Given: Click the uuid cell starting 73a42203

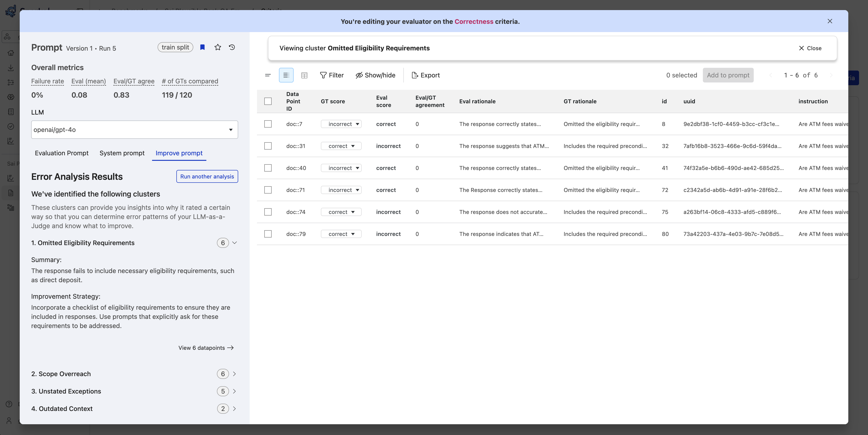Looking at the screenshot, I should tap(733, 234).
